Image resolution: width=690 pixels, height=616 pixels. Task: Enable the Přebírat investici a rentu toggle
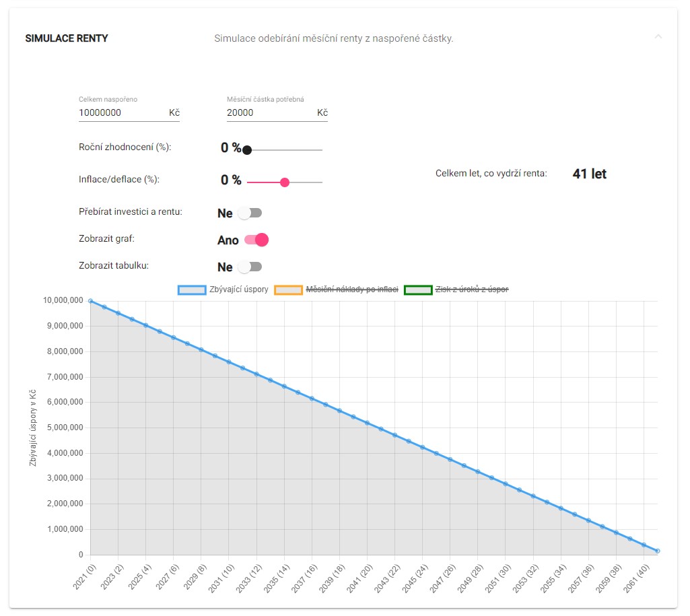[x=250, y=213]
